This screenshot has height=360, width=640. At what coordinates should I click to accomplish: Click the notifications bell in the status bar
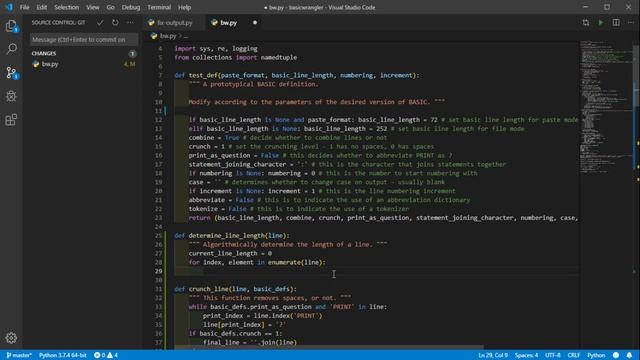tap(629, 355)
